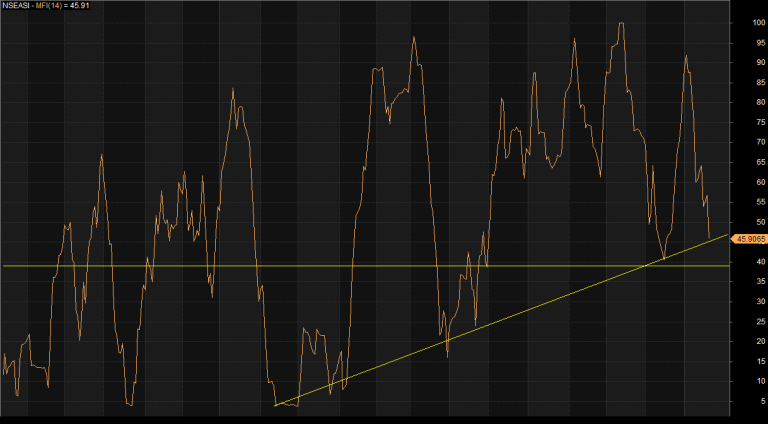Image resolution: width=768 pixels, height=424 pixels.
Task: Click axis value 80
Action: [x=761, y=102]
